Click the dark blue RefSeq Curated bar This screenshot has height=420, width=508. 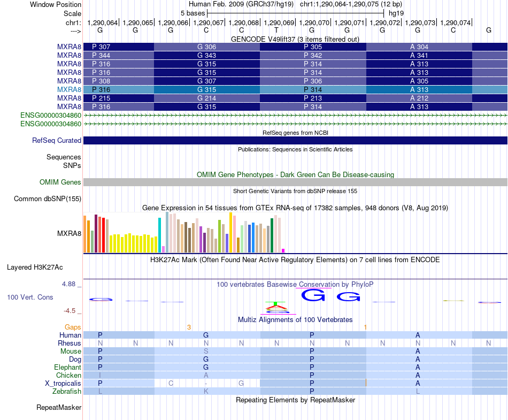click(296, 140)
